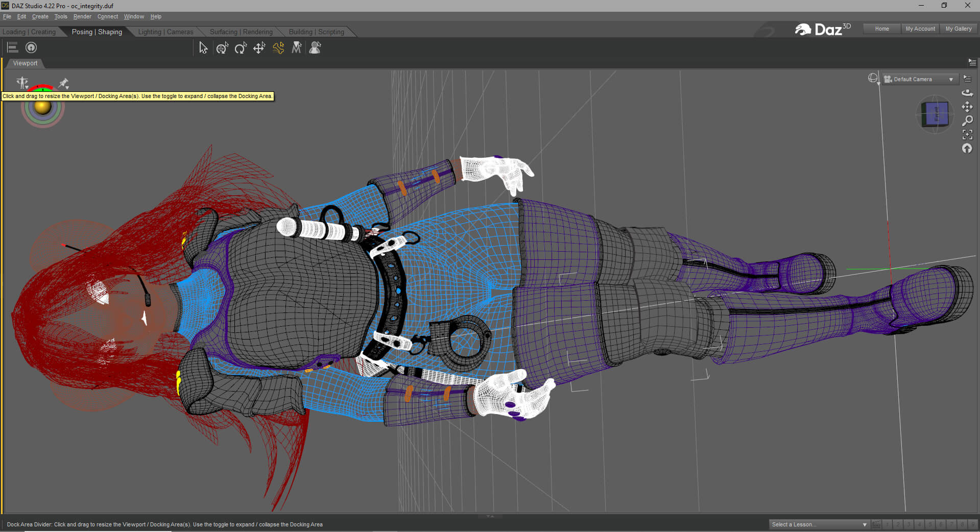
Task: Toggle the Region Navigator tool
Action: [315, 48]
